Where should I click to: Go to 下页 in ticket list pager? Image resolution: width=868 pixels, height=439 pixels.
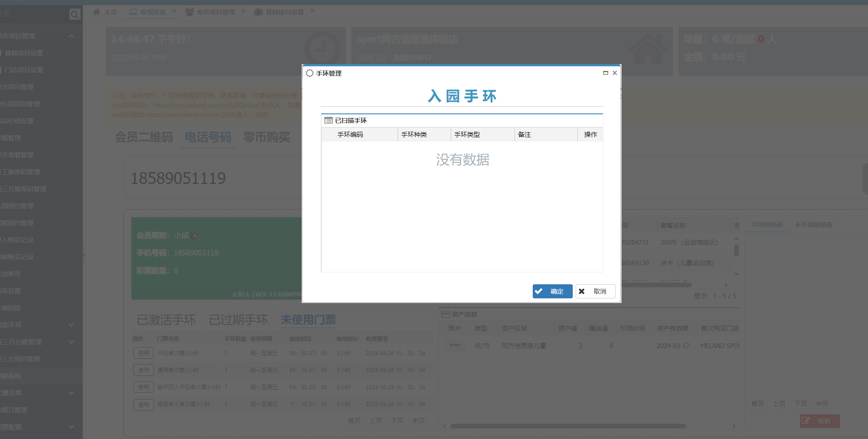(397, 420)
